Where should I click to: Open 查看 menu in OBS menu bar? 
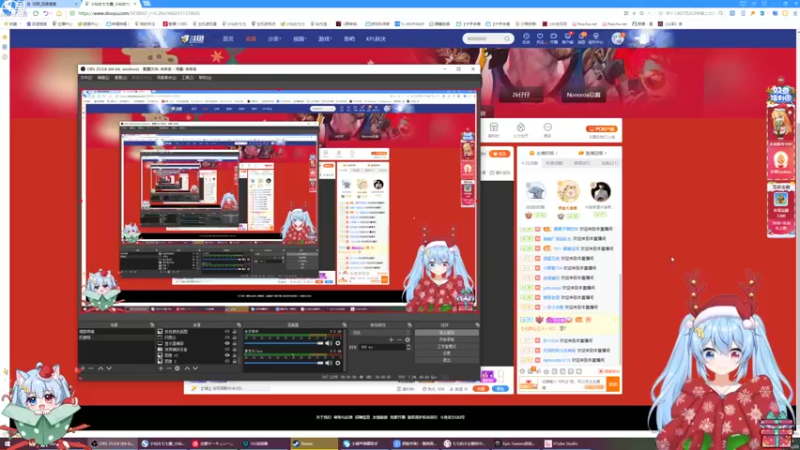pos(120,78)
